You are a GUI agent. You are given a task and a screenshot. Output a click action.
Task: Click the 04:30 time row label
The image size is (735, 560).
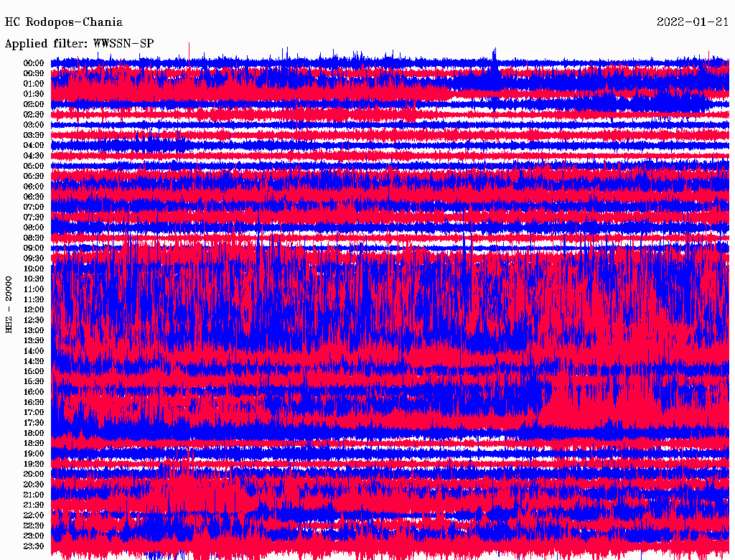[x=34, y=156]
